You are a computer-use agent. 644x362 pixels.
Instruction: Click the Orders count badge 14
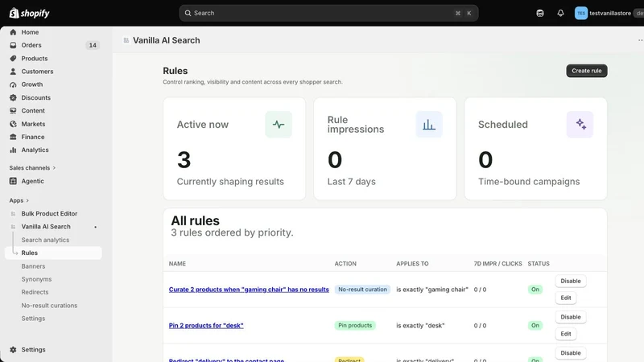93,45
